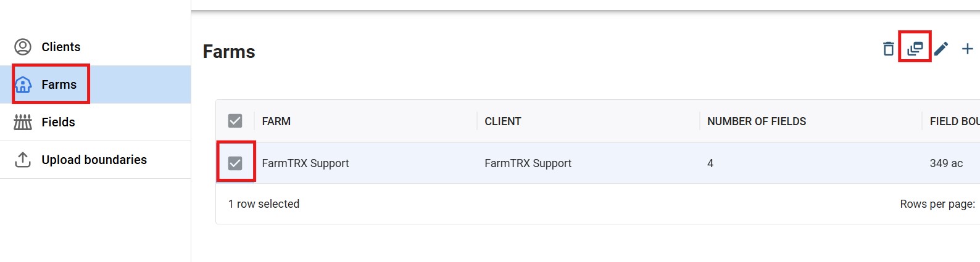Select the Farms barn icon in sidebar
This screenshot has width=980, height=262.
click(x=23, y=84)
